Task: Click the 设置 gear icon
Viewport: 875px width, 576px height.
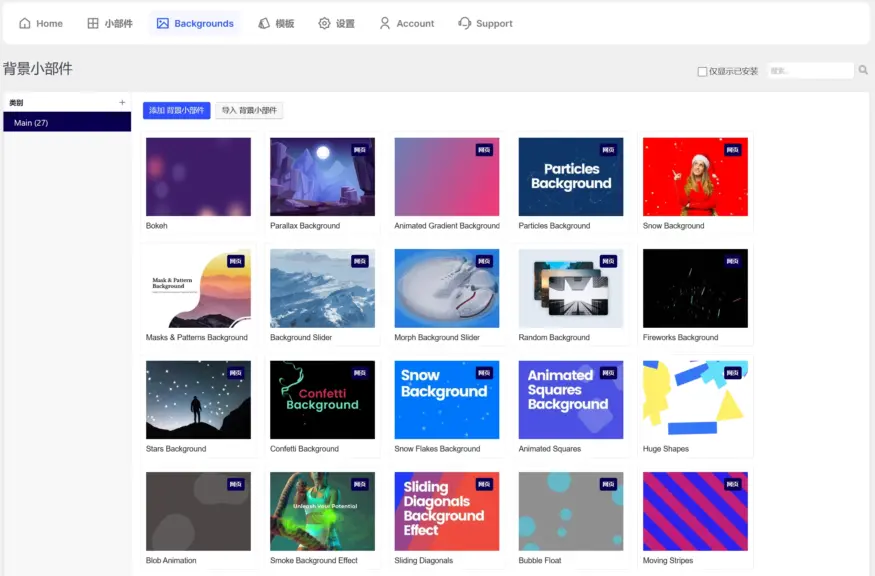Action: coord(324,23)
